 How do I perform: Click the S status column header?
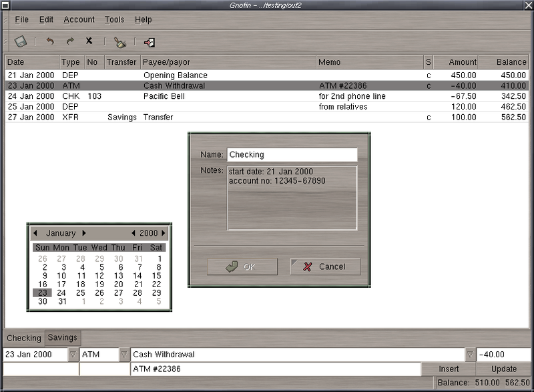point(429,62)
